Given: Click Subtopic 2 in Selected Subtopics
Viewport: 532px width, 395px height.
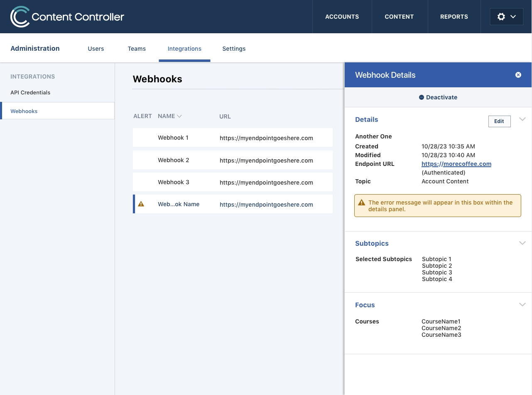Looking at the screenshot, I should coord(437,266).
